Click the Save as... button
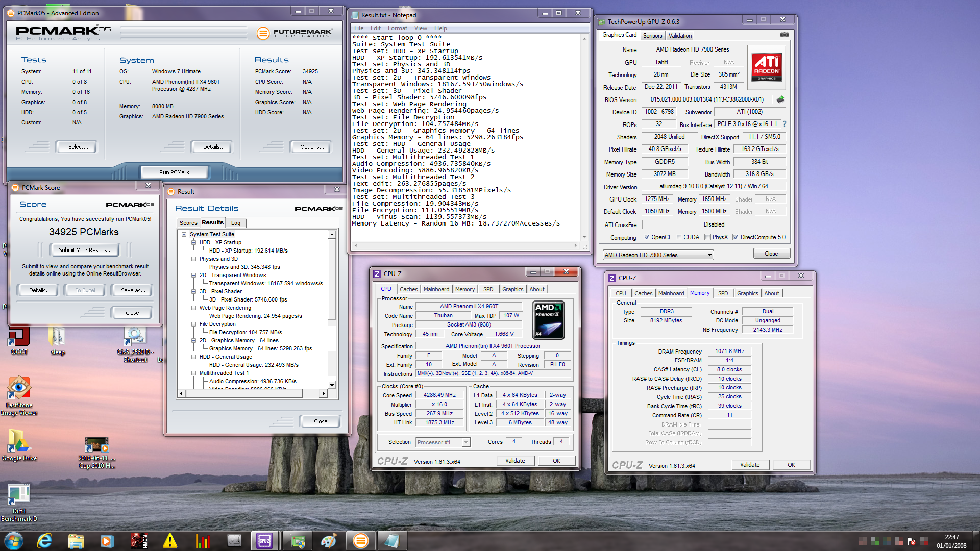Image resolution: width=980 pixels, height=551 pixels. coord(133,290)
